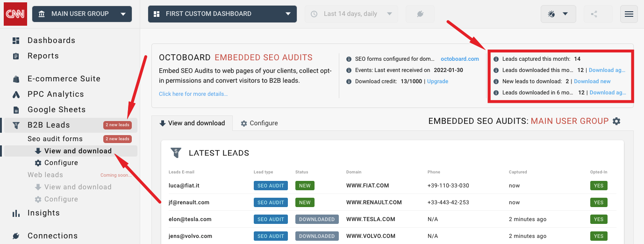
Task: Select sidebar Configure under Seo audit forms
Action: click(61, 163)
